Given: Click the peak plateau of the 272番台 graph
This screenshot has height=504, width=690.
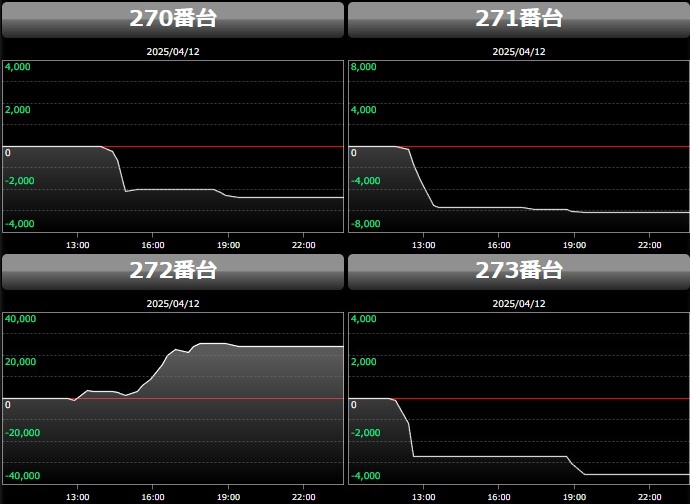Looking at the screenshot, I should (212, 344).
